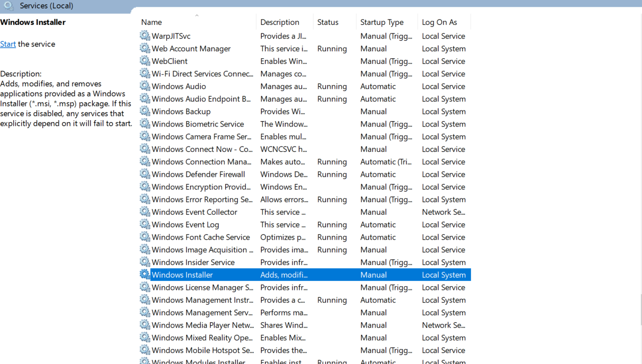Click 'The Window...' description of Biometric Service
This screenshot has width=642, height=364.
tap(284, 124)
